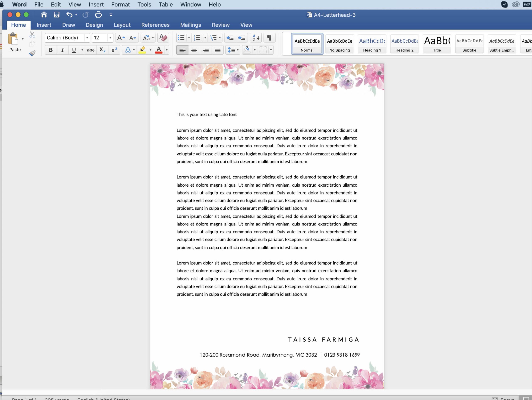Open the Layout ribbon tab
The image size is (532, 400).
(122, 25)
